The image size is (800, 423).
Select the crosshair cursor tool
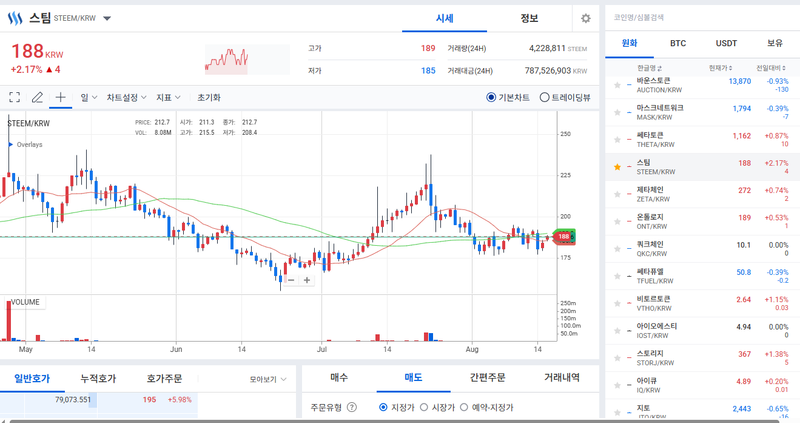(60, 97)
